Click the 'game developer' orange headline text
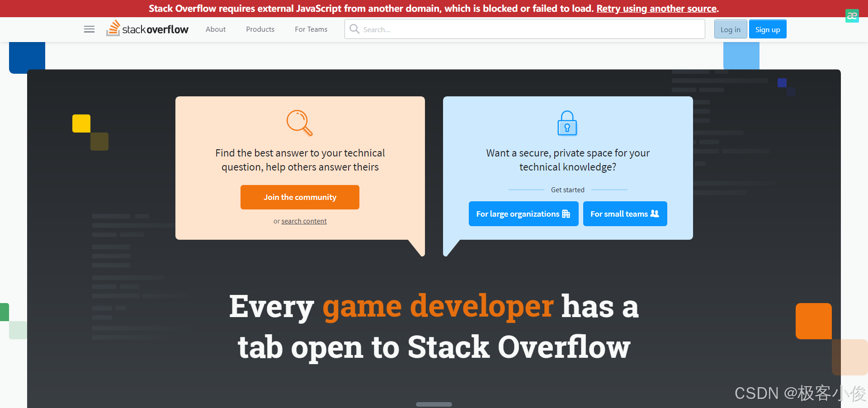Viewport: 868px width, 408px height. [x=438, y=306]
